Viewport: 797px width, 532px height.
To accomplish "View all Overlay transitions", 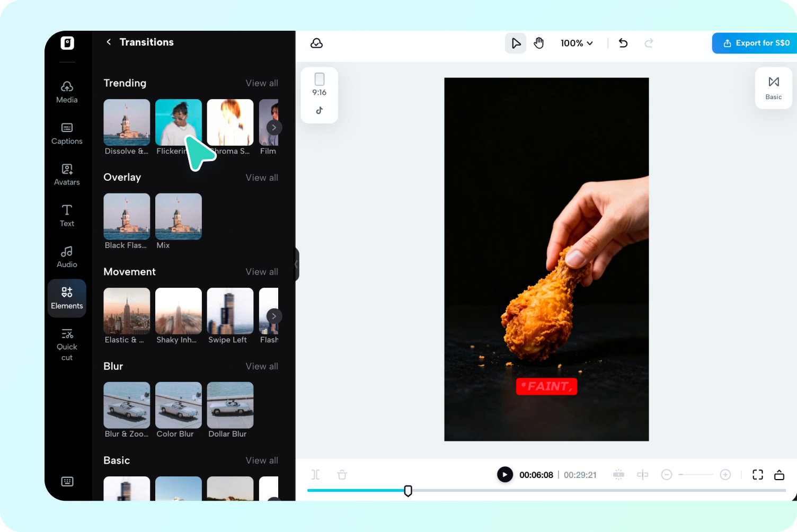I will click(262, 178).
